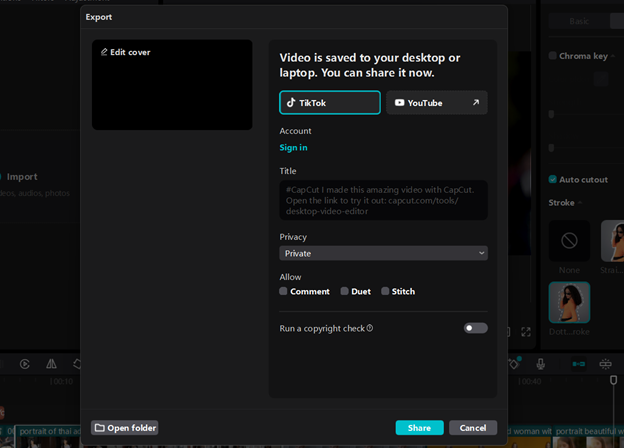Click the first Chroma key slider handle
This screenshot has width=624, height=448.
coord(551,115)
